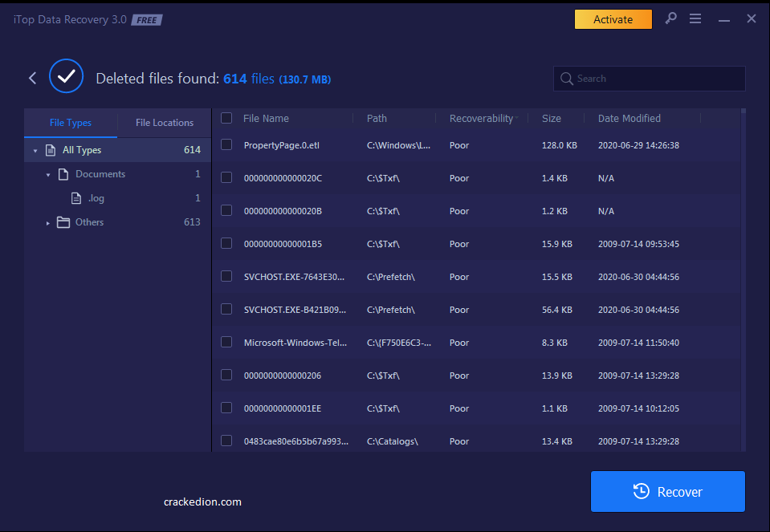Switch to the File Locations tab
The width and height of the screenshot is (770, 532).
165,123
